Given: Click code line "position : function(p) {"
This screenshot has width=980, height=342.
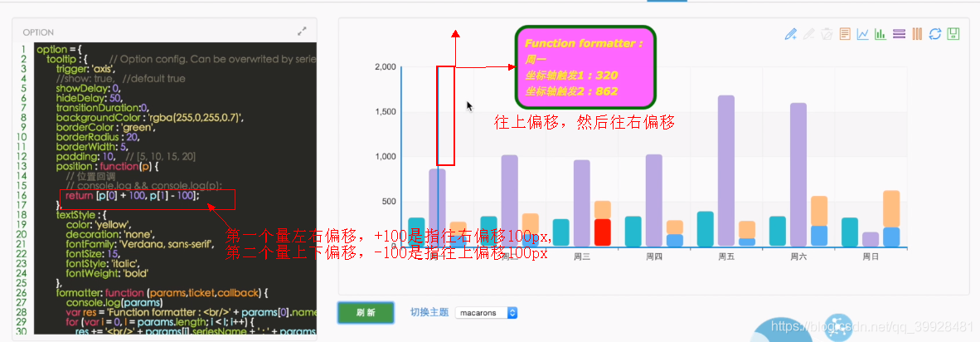Looking at the screenshot, I should coord(108,166).
